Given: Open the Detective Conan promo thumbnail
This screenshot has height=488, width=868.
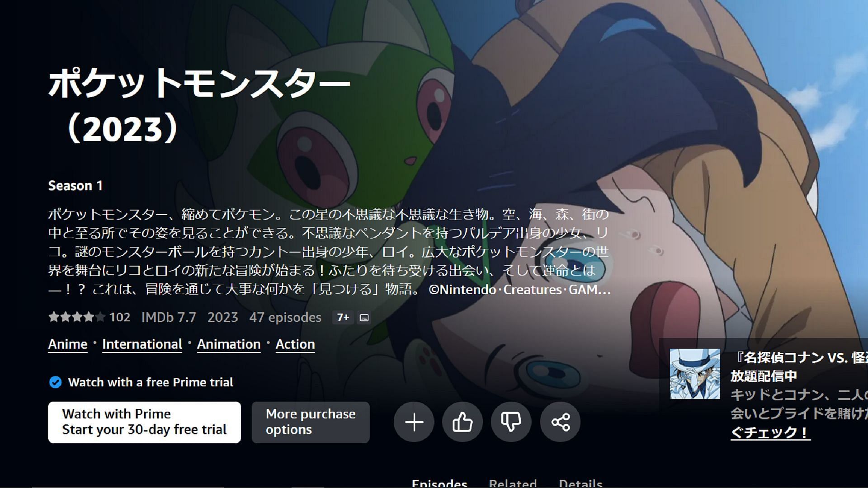Looking at the screenshot, I should click(695, 374).
